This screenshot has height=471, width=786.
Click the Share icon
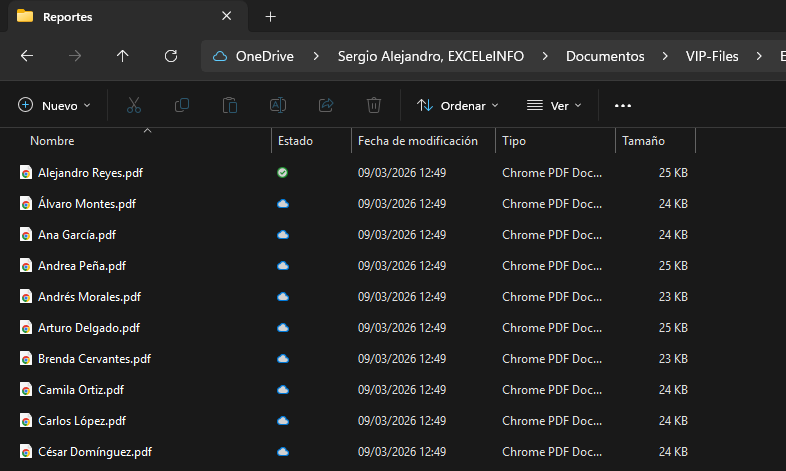[326, 105]
